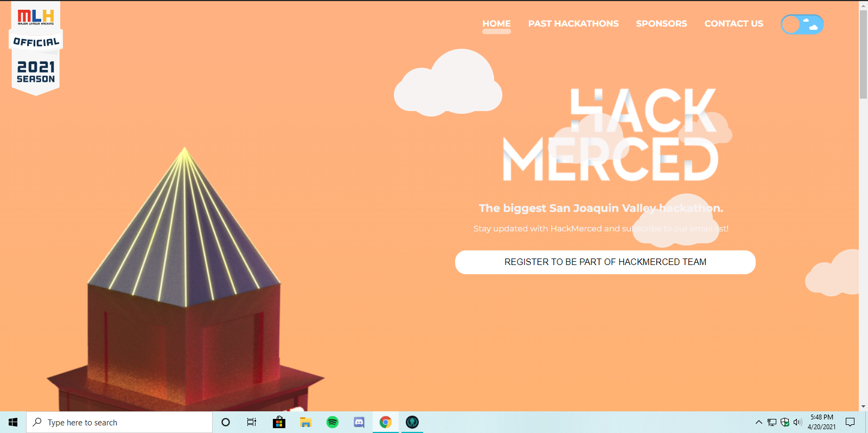
Task: Open File Explorer from the taskbar
Action: coord(305,422)
